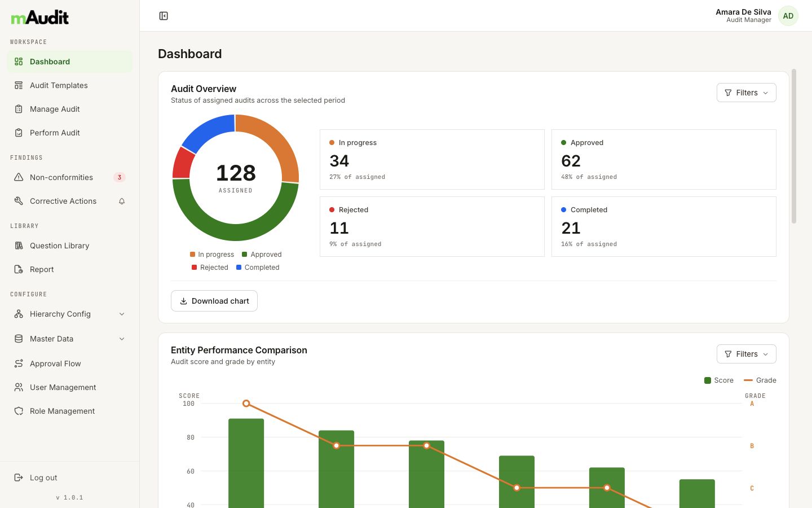Open the AD user avatar
The image size is (812, 508).
click(x=788, y=16)
